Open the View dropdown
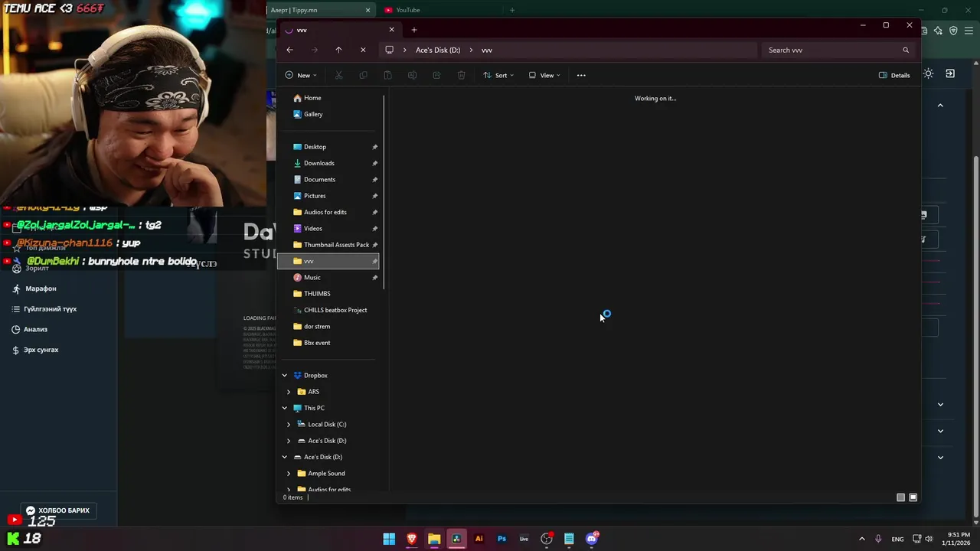The height and width of the screenshot is (551, 980). 544,75
